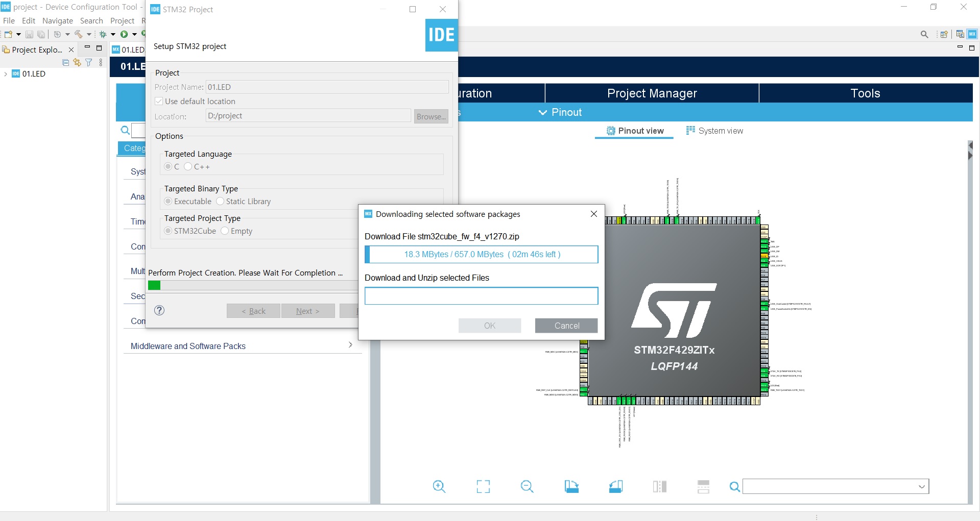Image resolution: width=980 pixels, height=521 pixels.
Task: Toggle Use default location checkbox
Action: coord(159,101)
